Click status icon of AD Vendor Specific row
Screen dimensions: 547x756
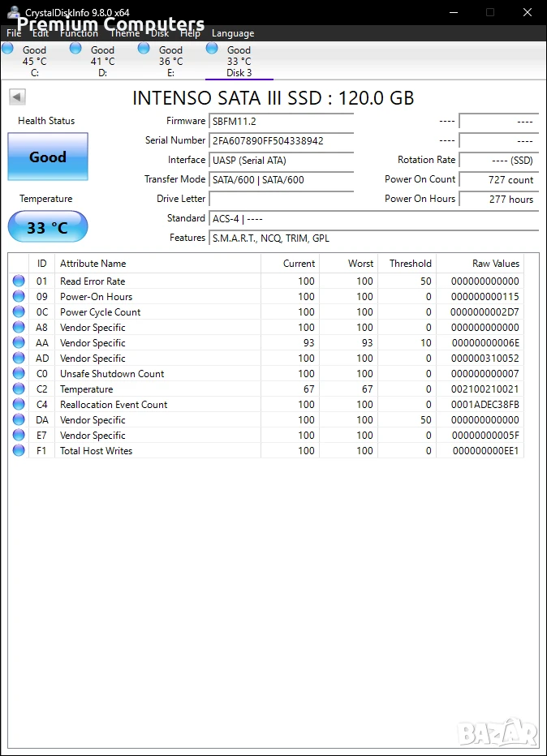point(19,358)
